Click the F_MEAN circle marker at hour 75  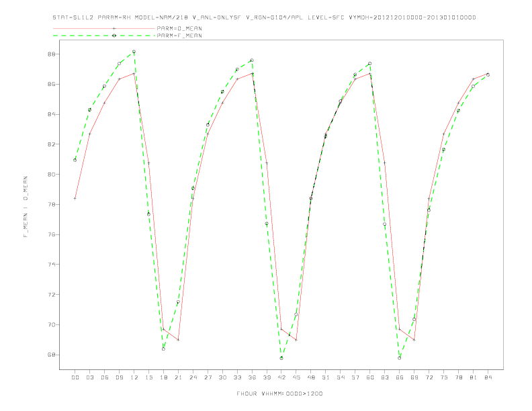pyautogui.click(x=443, y=150)
